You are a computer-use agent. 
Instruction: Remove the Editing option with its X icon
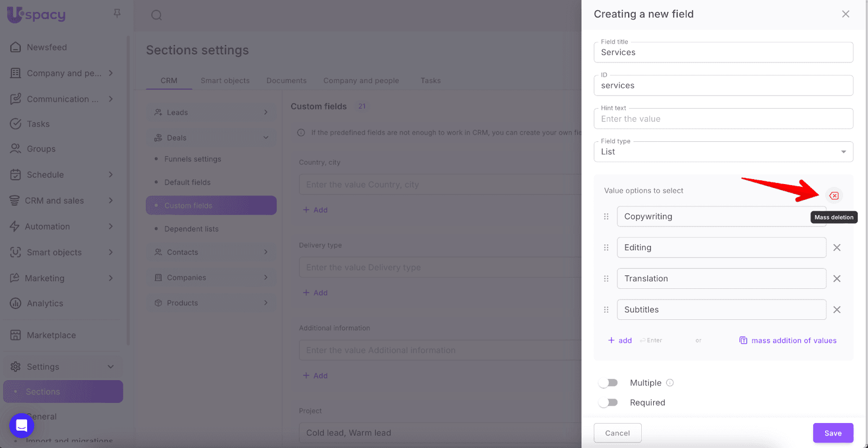click(837, 248)
